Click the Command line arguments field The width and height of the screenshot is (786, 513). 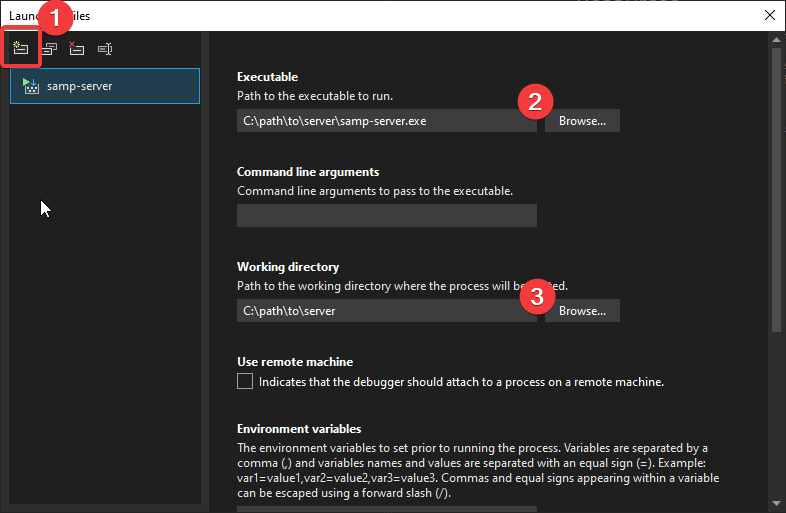pos(386,215)
